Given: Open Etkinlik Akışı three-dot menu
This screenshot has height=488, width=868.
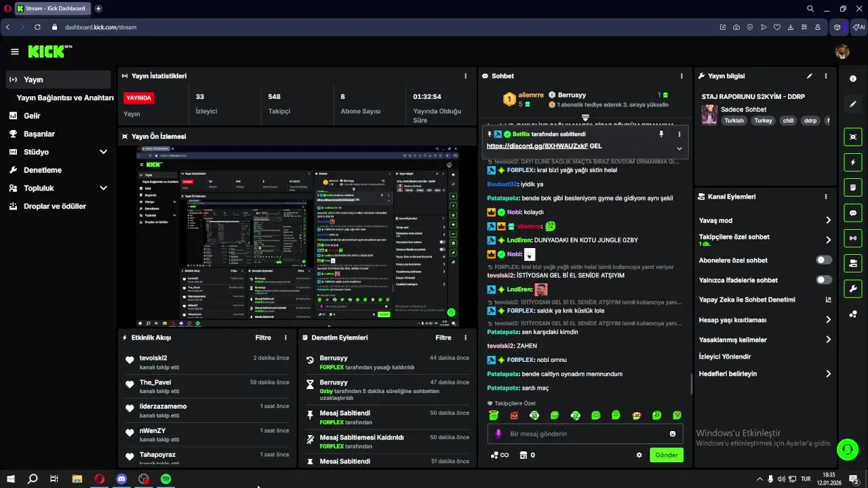Looking at the screenshot, I should tap(285, 338).
